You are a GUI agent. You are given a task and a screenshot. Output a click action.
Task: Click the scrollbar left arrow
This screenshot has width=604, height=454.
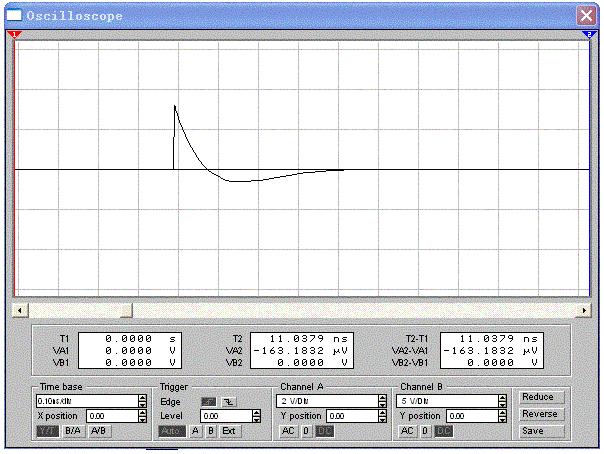pos(20,310)
